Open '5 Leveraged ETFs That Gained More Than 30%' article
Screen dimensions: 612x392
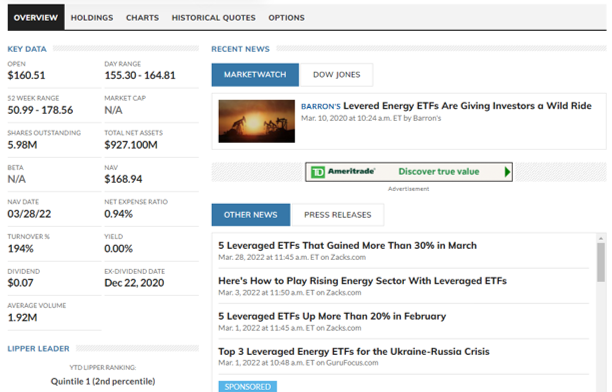click(347, 246)
